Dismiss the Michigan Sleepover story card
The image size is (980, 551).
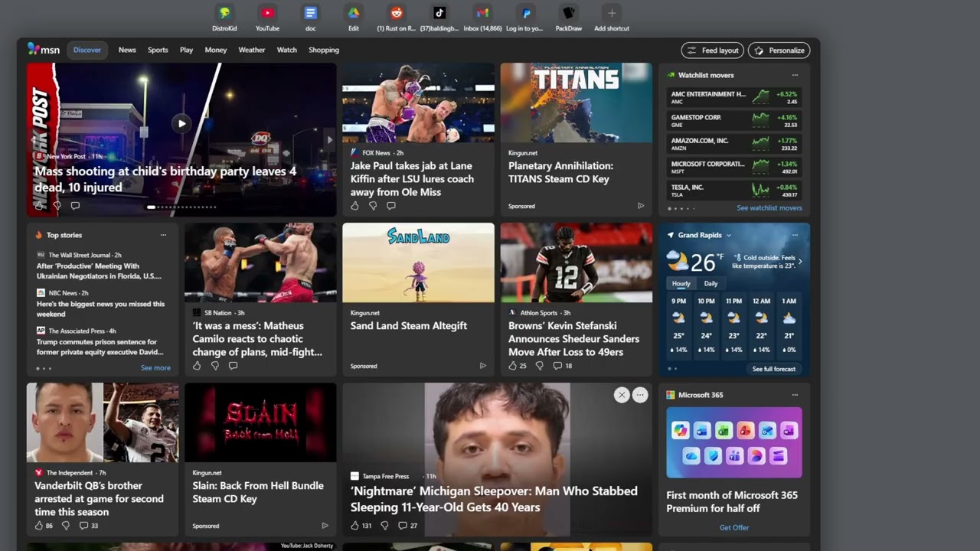pos(622,395)
